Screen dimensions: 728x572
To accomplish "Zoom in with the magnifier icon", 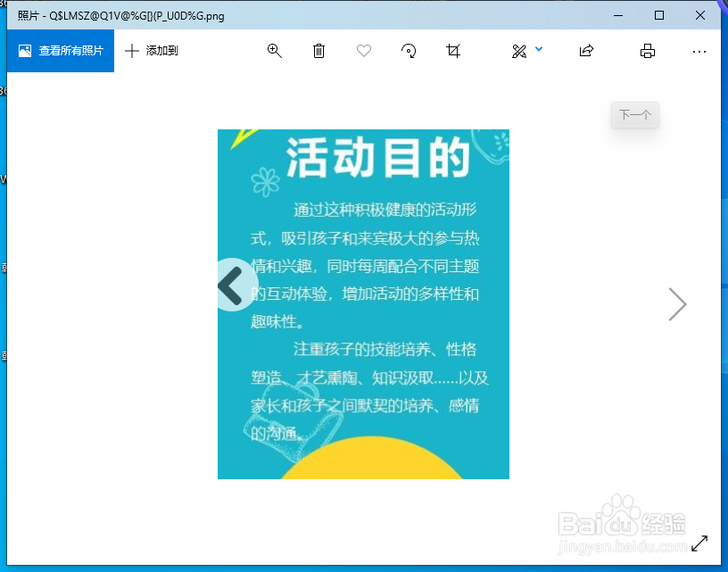I will point(275,51).
